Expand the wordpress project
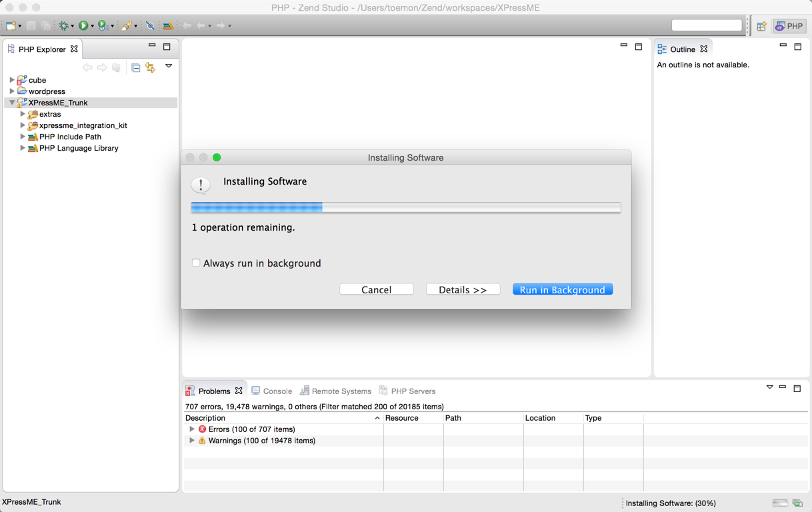Image resolution: width=812 pixels, height=512 pixels. tap(12, 91)
